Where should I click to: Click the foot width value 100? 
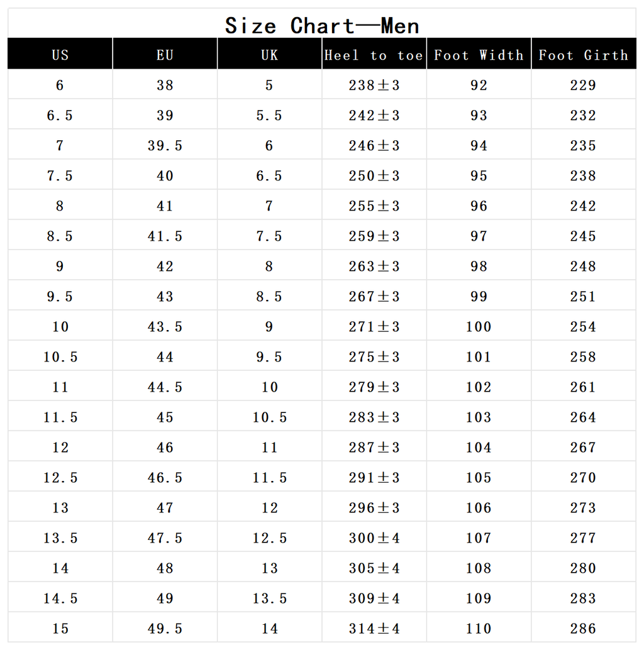(479, 326)
